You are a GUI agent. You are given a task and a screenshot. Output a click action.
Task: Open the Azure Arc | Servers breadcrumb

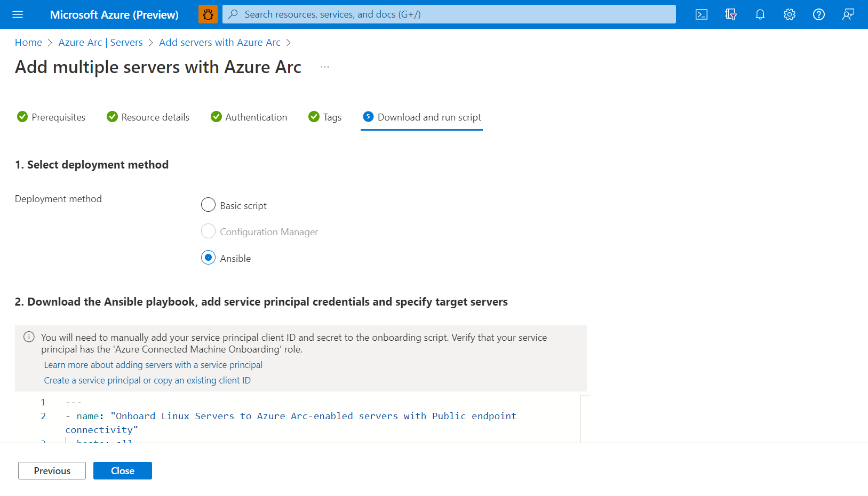[x=101, y=43]
